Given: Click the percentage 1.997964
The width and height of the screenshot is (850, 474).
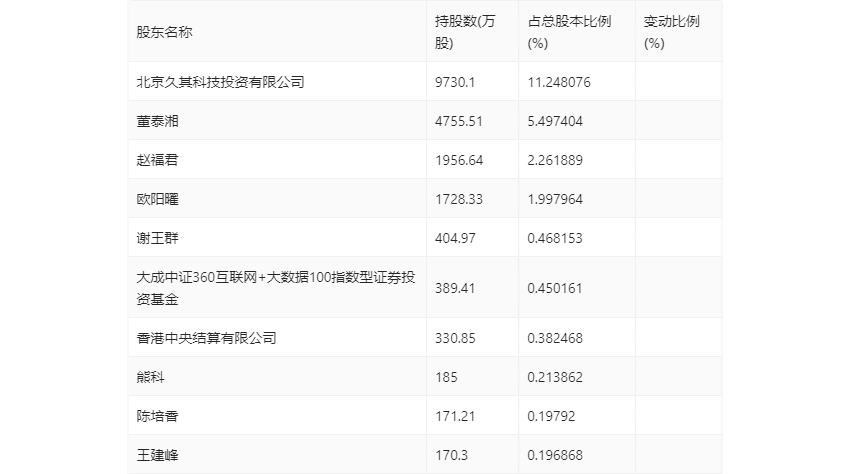Looking at the screenshot, I should tap(555, 199).
